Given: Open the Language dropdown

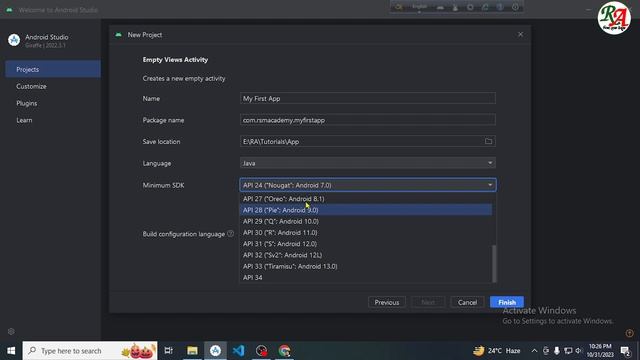Looking at the screenshot, I should pos(368,163).
